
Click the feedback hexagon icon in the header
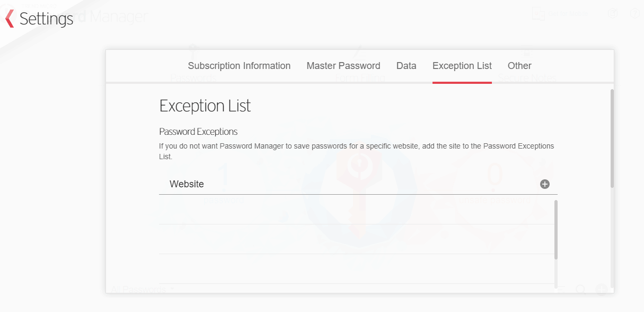pos(613,13)
